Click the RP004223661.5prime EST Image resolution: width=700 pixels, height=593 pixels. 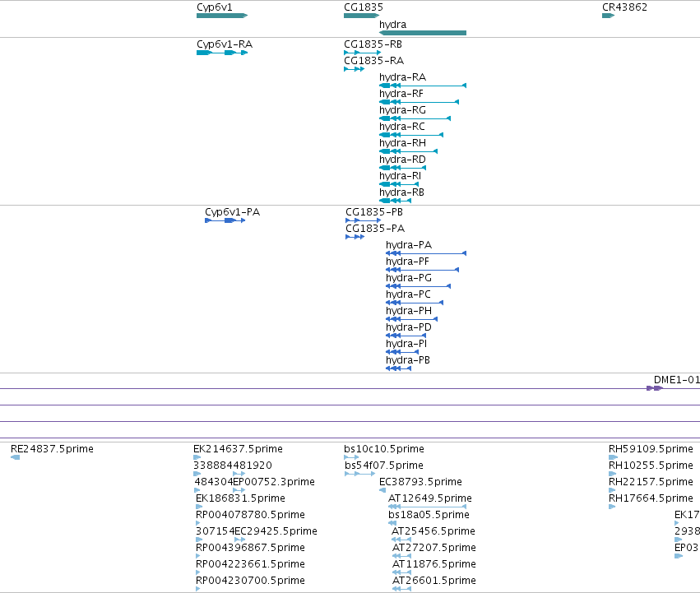[x=197, y=573]
